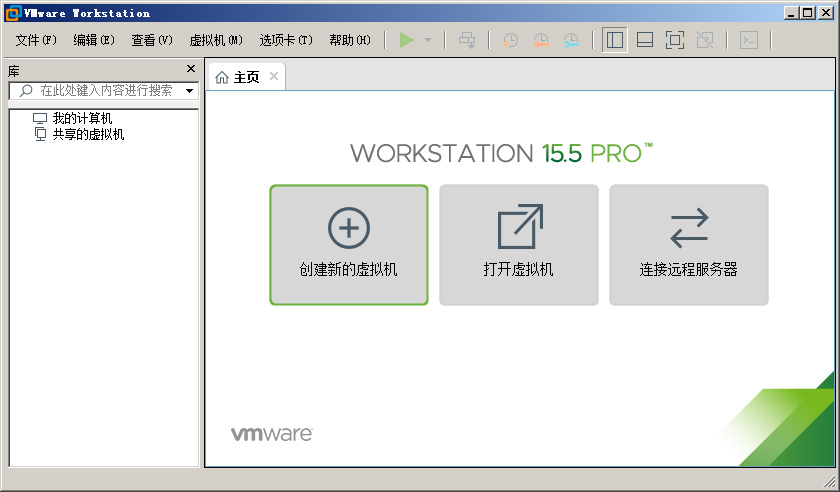Image resolution: width=840 pixels, height=492 pixels.
Task: Click the Unity mode toolbar icon
Action: pyautogui.click(x=705, y=40)
